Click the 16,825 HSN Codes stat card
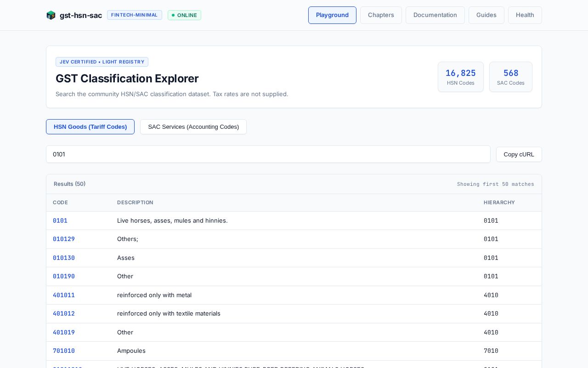The image size is (588, 368). click(461, 77)
